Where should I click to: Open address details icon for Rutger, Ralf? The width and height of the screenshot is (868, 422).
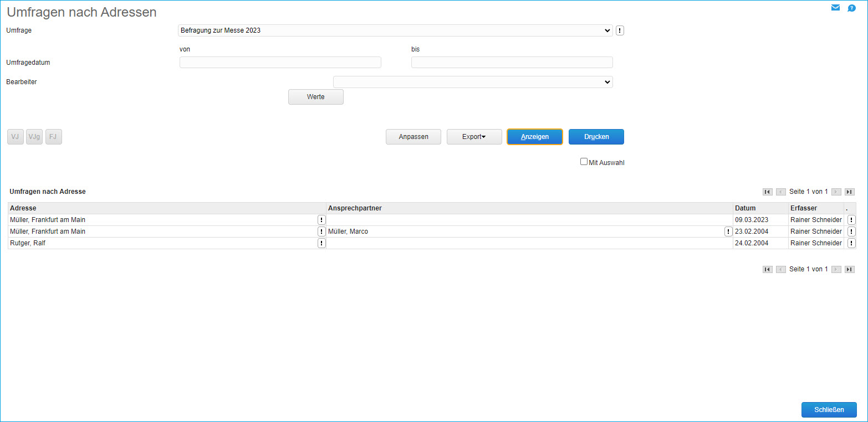point(321,243)
